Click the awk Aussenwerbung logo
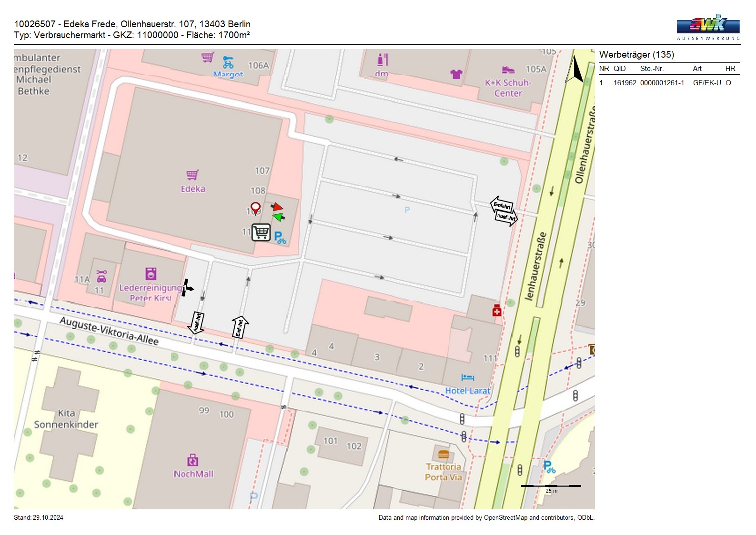This screenshot has width=756, height=535. point(708,27)
